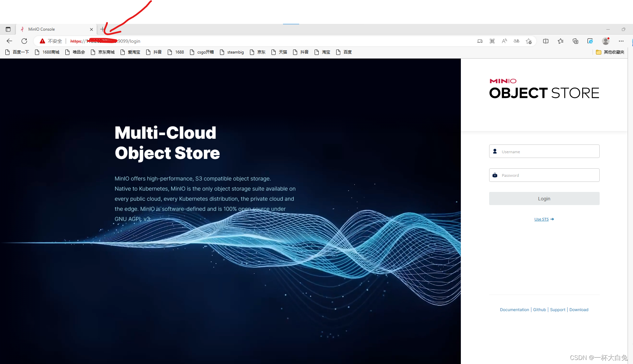Toggle the split screen view

click(546, 41)
